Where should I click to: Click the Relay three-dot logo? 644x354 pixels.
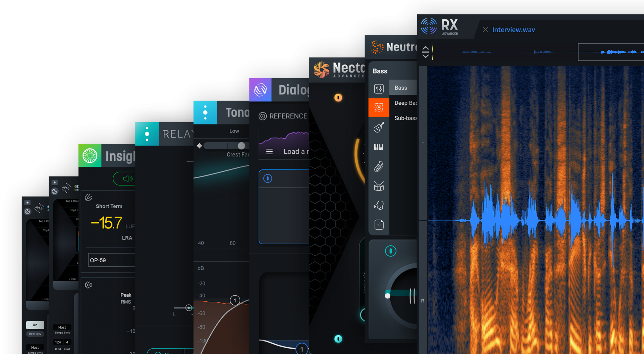click(147, 134)
